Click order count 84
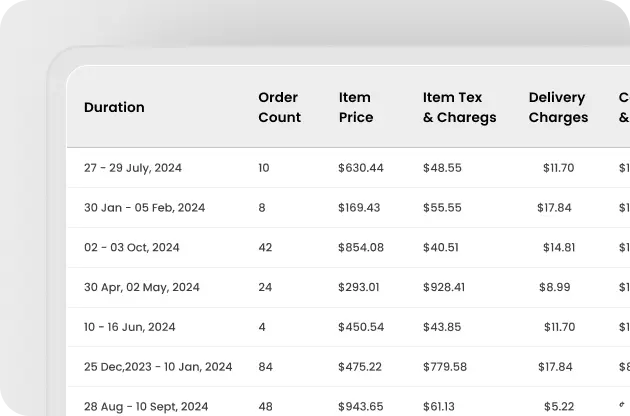This screenshot has height=416, width=630. (266, 367)
